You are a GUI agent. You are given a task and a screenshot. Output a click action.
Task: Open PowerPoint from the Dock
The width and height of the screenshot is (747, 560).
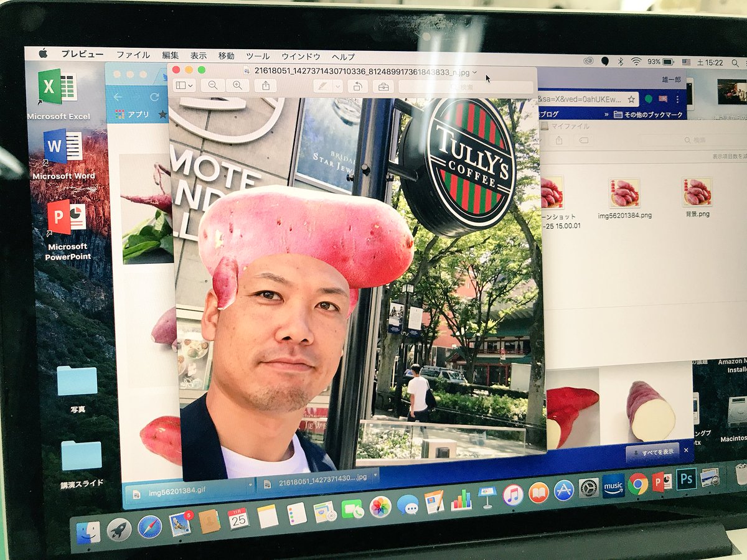(661, 482)
